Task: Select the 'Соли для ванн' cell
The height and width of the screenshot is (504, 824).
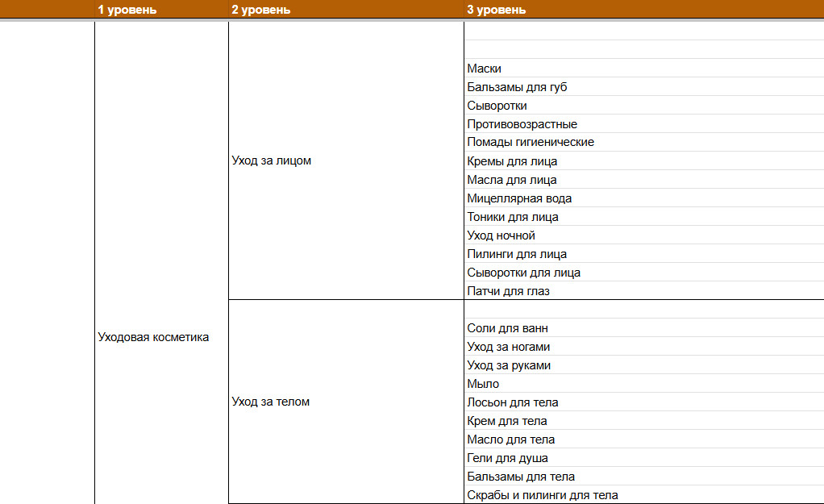Action: pyautogui.click(x=643, y=328)
